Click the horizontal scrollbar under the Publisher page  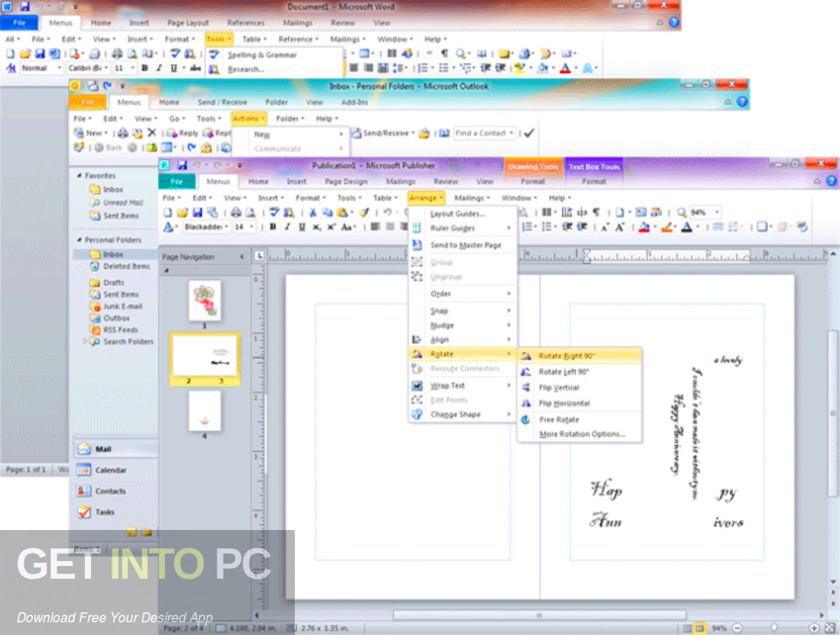(539, 615)
